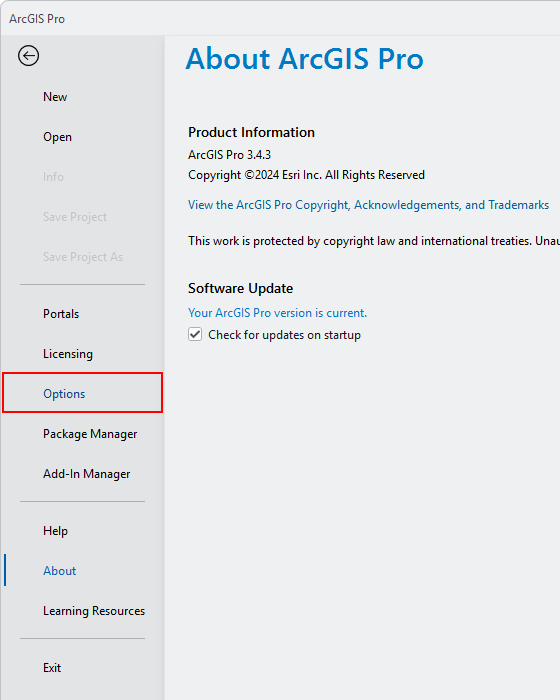
Task: Click the About ArcGIS Pro heading
Action: 305,58
